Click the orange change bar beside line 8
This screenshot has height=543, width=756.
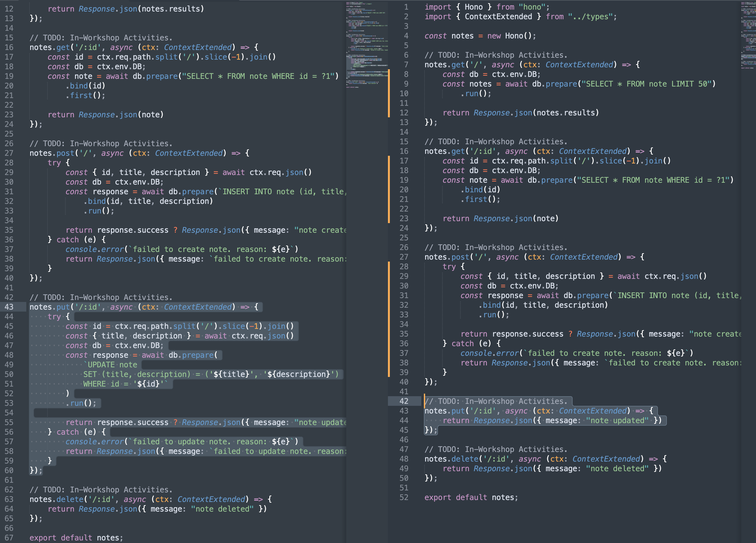coord(389,75)
